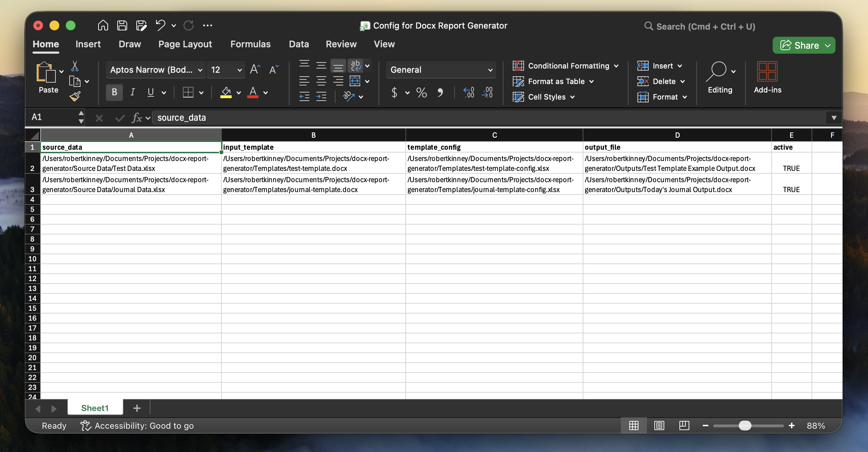The height and width of the screenshot is (452, 868).
Task: Expand the General number format dropdown
Action: pyautogui.click(x=490, y=70)
